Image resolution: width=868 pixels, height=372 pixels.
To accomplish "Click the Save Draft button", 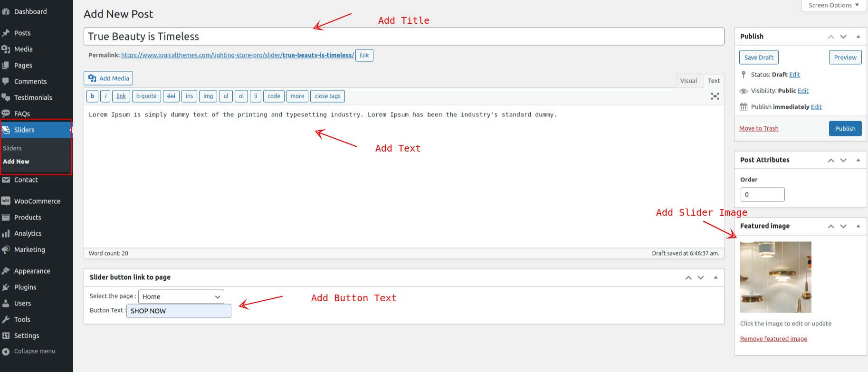I will (759, 57).
